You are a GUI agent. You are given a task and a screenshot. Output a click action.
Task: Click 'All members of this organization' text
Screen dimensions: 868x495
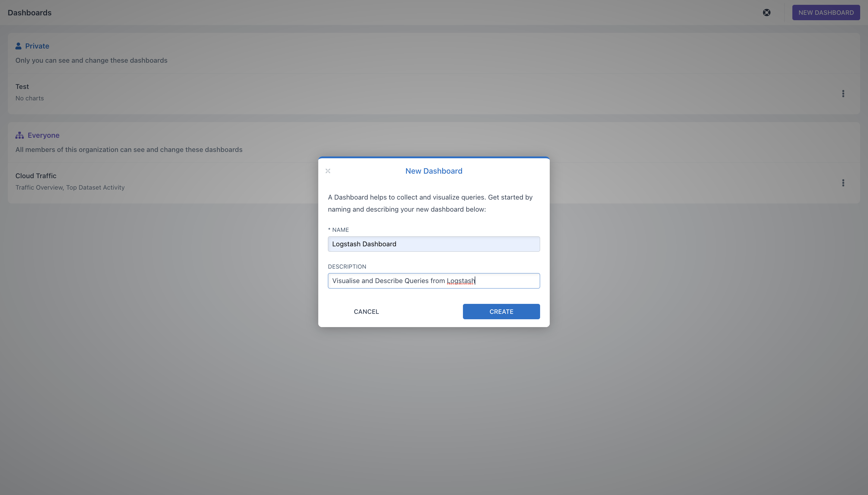coord(129,150)
